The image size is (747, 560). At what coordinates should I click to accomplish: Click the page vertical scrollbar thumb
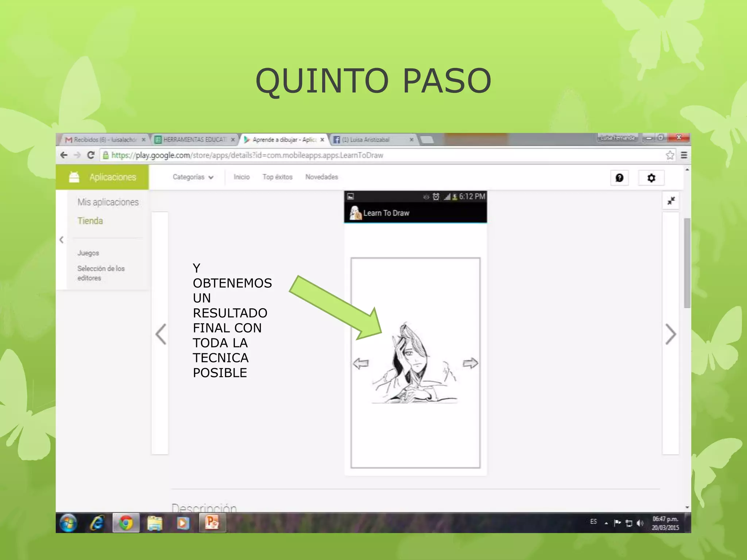tap(687, 262)
